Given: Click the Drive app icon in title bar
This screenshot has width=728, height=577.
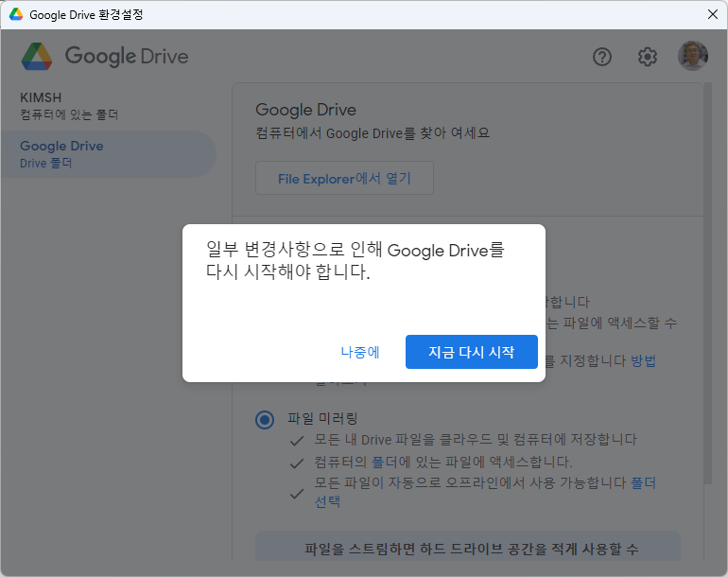Looking at the screenshot, I should pyautogui.click(x=16, y=15).
